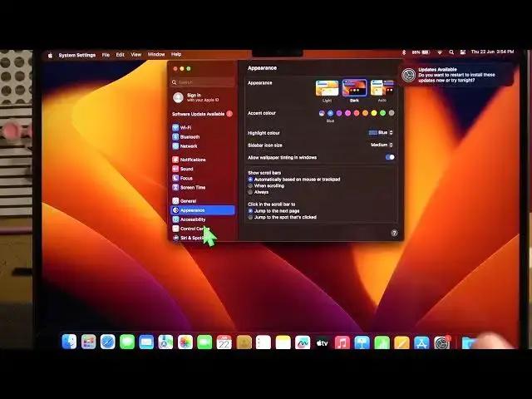Open the Window menu
This screenshot has width=532, height=399.
click(156, 54)
